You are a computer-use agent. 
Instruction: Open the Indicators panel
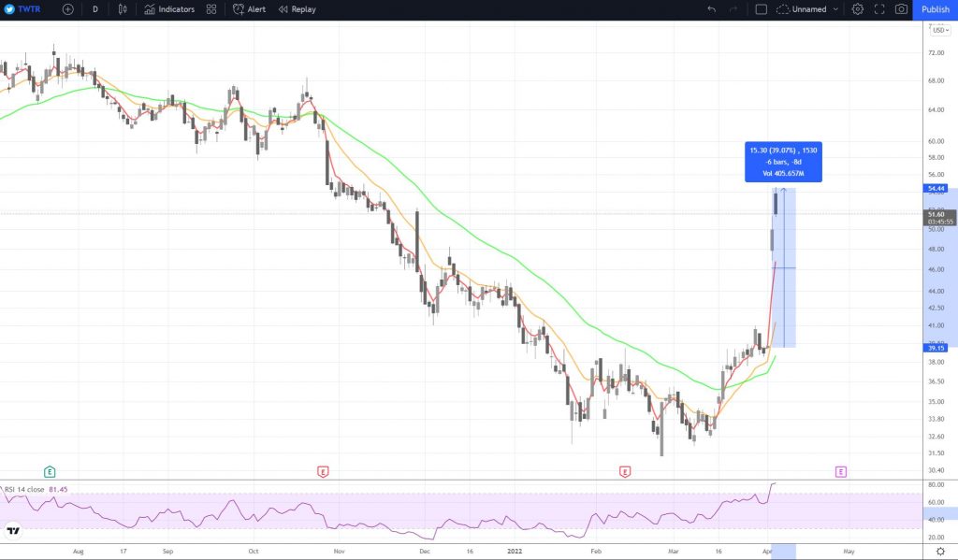point(169,9)
